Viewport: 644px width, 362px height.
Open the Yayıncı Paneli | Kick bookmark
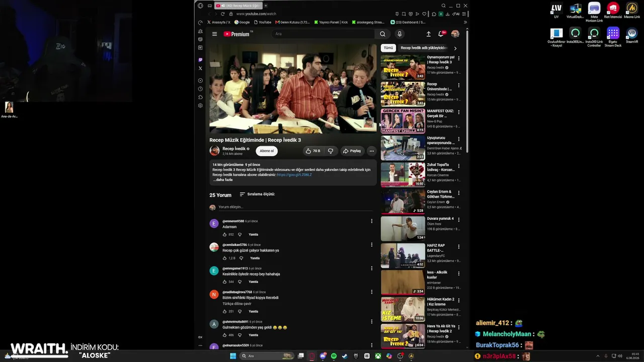click(x=331, y=22)
